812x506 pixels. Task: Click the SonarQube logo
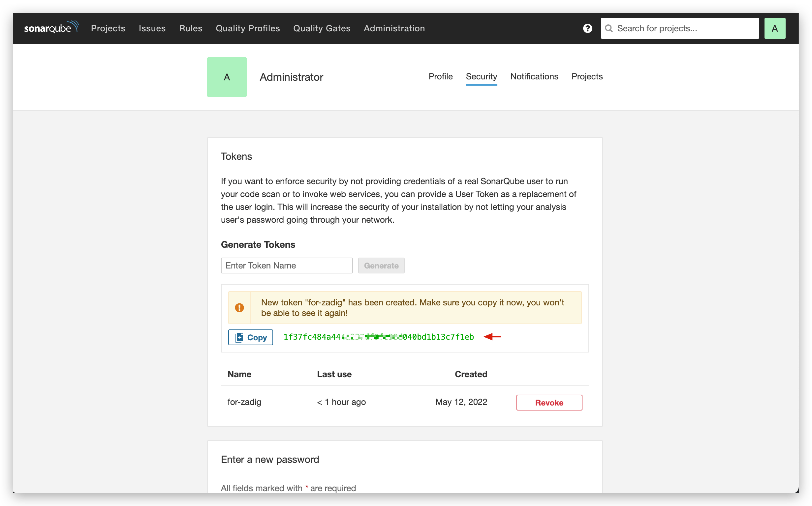(x=51, y=28)
